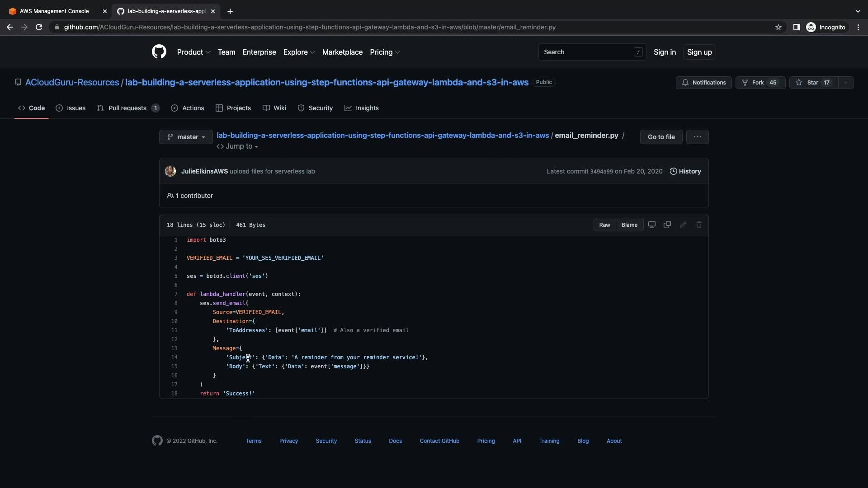Viewport: 868px width, 488px height.
Task: Bookmark this page with star icon
Action: (778, 27)
